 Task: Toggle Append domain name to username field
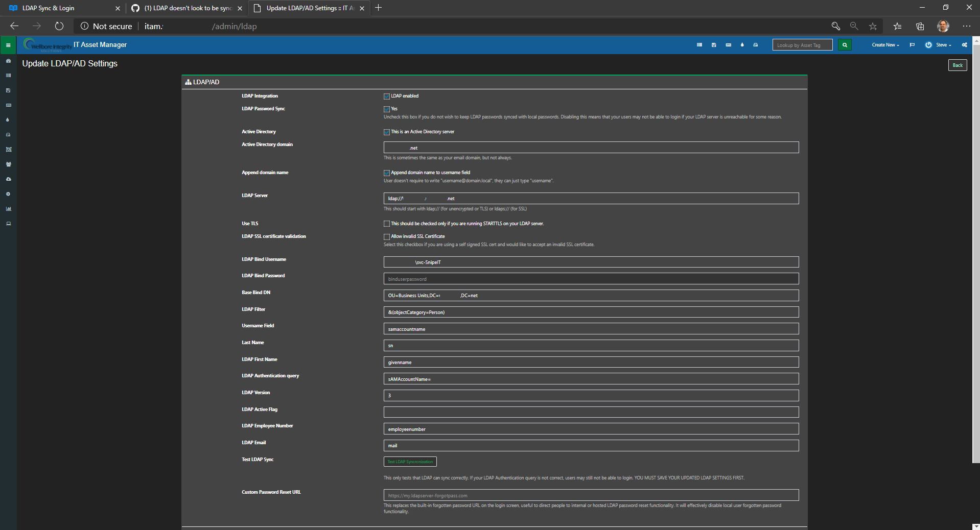point(387,173)
